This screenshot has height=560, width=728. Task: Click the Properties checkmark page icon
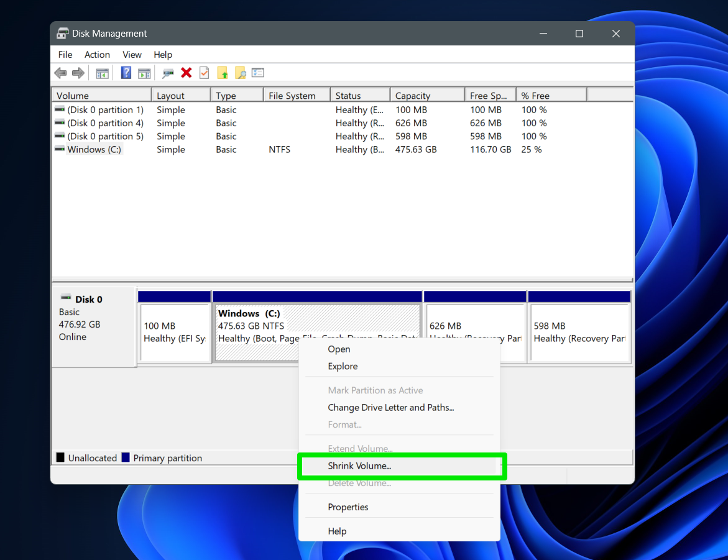pos(205,73)
